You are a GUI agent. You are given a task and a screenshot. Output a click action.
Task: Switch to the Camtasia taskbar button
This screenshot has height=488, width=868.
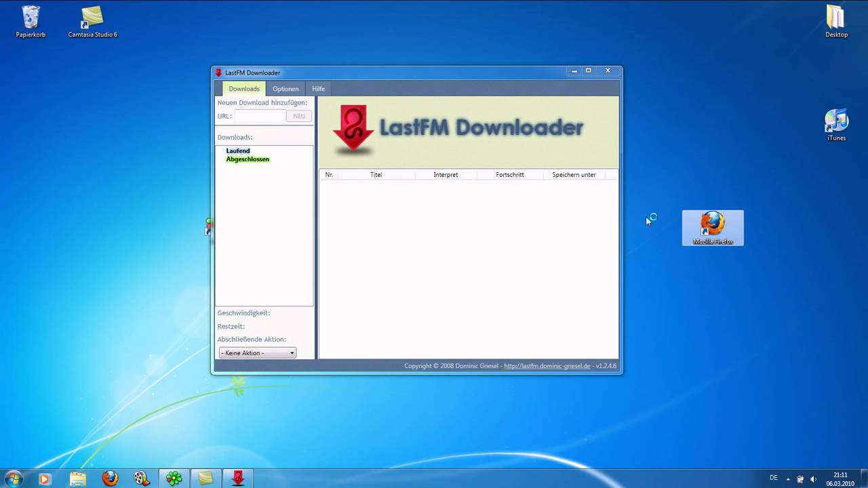pos(205,479)
